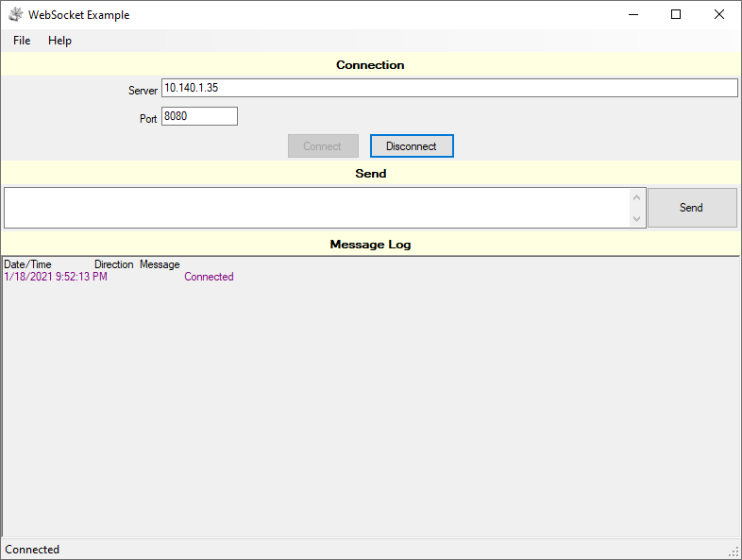Click the grayed-out Connect button
The width and height of the screenshot is (742, 560).
click(323, 145)
